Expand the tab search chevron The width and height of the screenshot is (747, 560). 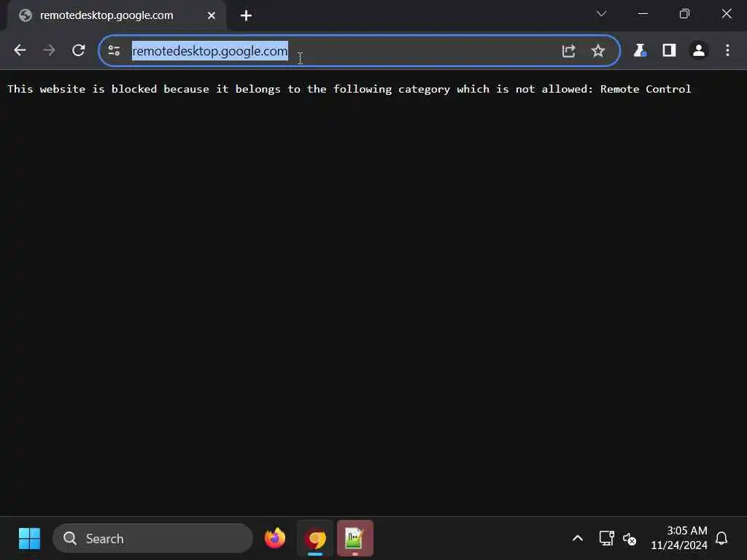[601, 13]
